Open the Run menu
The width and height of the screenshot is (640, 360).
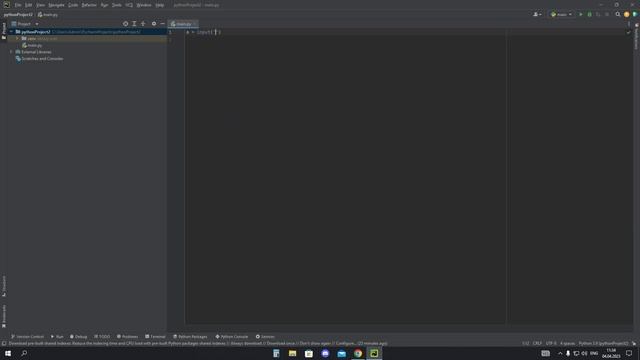(x=104, y=5)
